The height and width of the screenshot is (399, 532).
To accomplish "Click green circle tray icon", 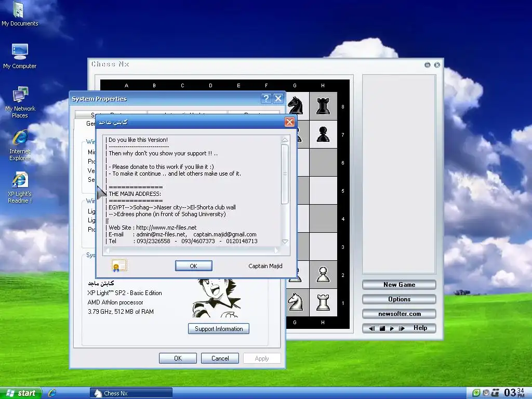I will [x=476, y=393].
